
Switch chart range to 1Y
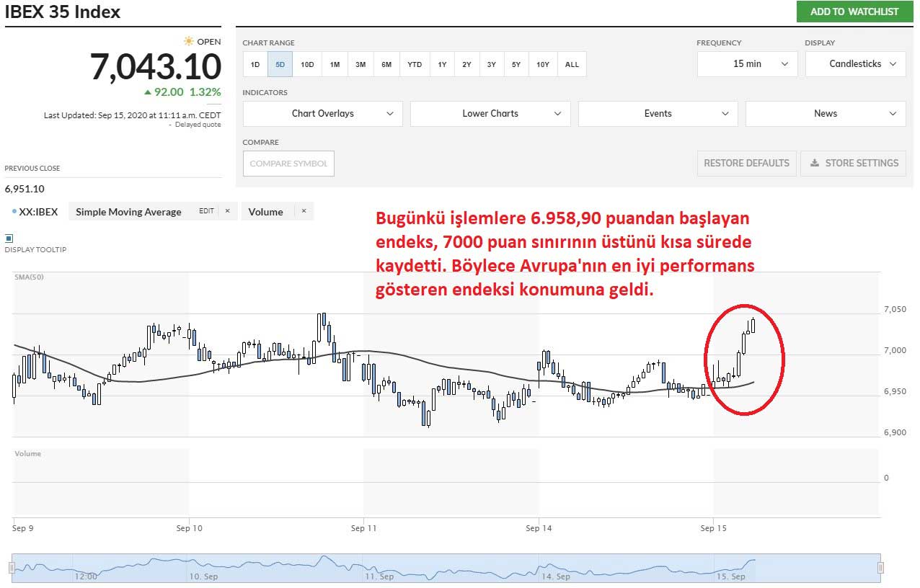(x=442, y=64)
